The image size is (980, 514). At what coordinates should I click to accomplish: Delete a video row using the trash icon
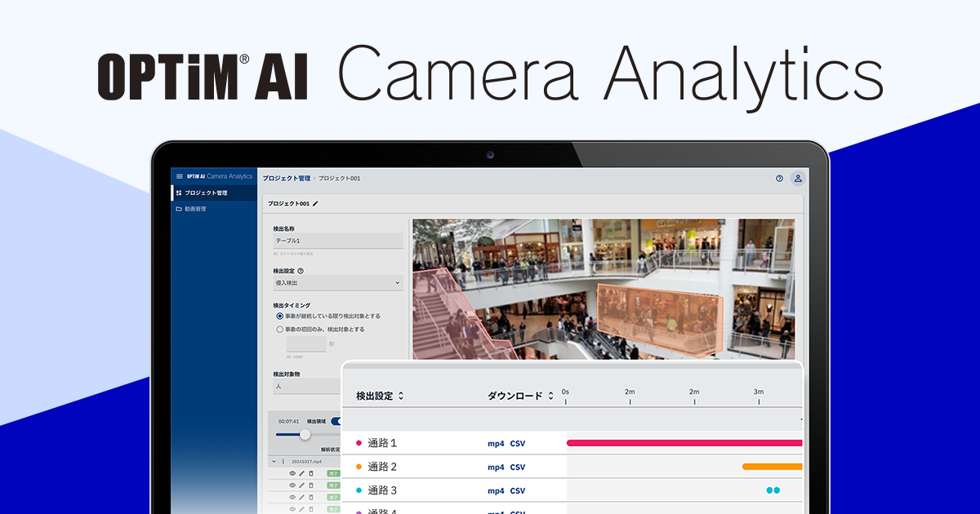point(310,472)
